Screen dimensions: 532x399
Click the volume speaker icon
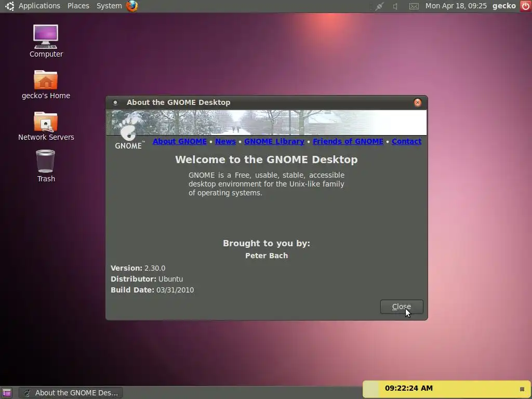395,6
